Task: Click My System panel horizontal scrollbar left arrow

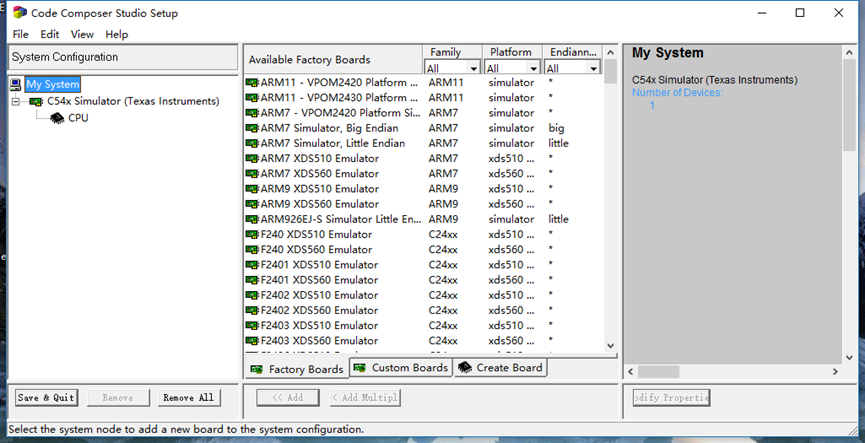Action: 631,372
